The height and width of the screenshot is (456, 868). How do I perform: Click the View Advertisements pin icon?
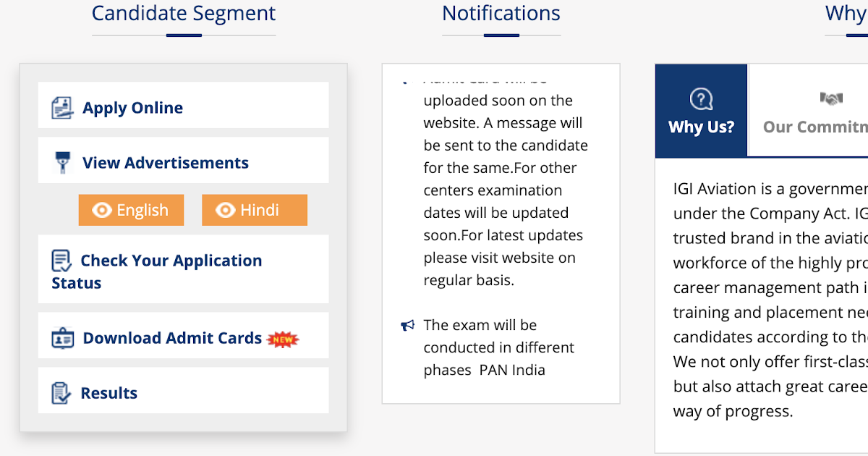(x=64, y=163)
